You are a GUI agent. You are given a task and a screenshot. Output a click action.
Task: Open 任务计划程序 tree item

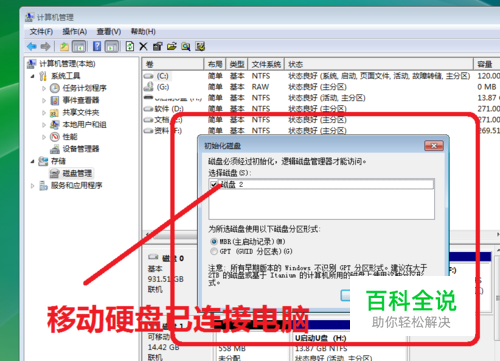85,88
